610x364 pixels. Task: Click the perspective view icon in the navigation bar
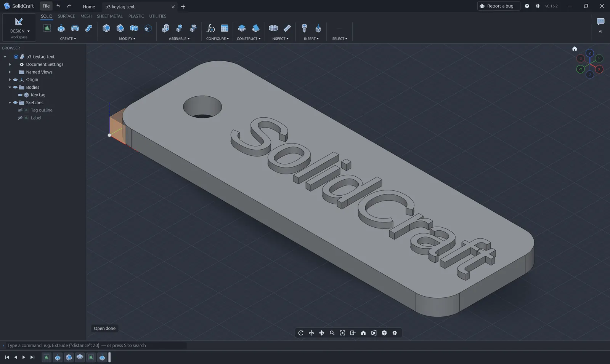(374, 333)
